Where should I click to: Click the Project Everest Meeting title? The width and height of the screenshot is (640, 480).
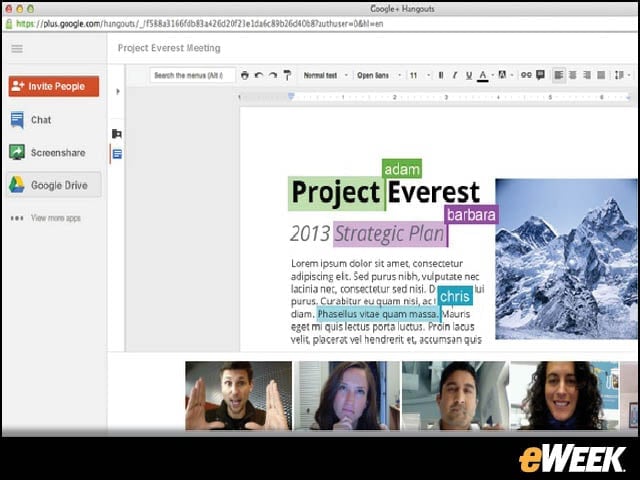pos(169,48)
